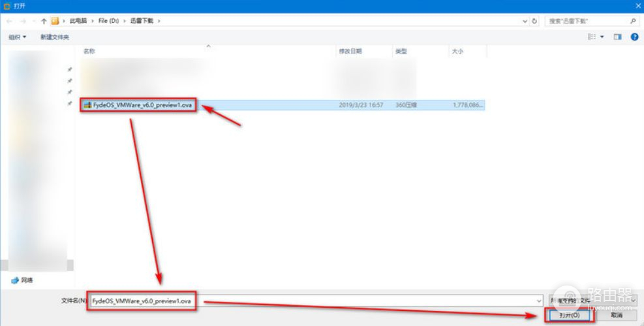644x326 pixels.
Task: Change the view layout icon
Action: (592, 37)
